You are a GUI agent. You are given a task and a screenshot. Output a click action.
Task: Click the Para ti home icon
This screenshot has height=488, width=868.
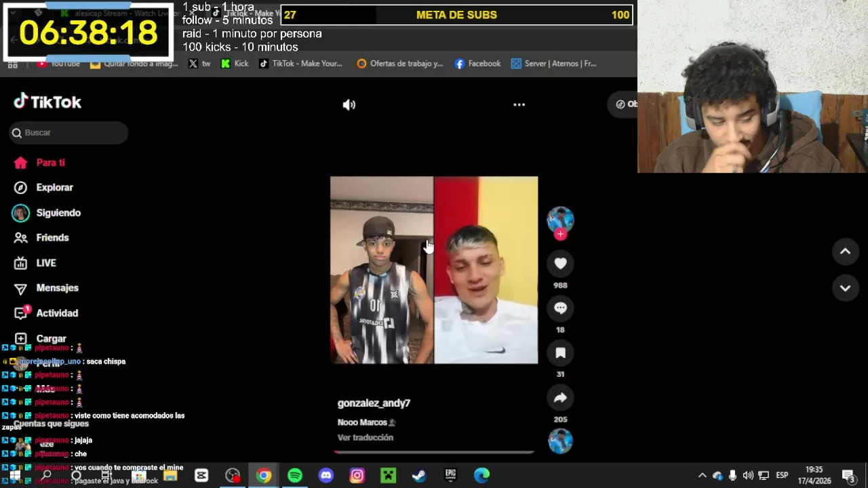pos(20,163)
